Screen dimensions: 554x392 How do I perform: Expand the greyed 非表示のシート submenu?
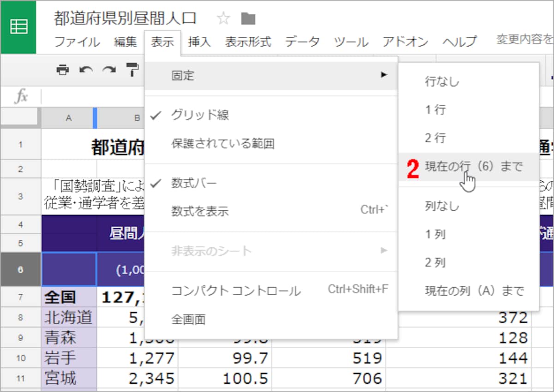[271, 251]
